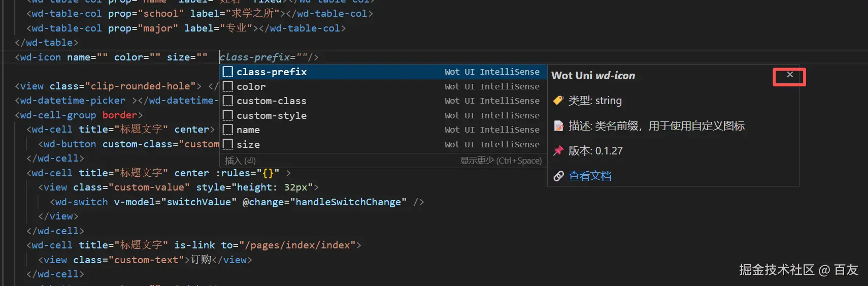Choose the color completion suggestion
Image resolution: width=868 pixels, height=286 pixels.
coord(251,86)
